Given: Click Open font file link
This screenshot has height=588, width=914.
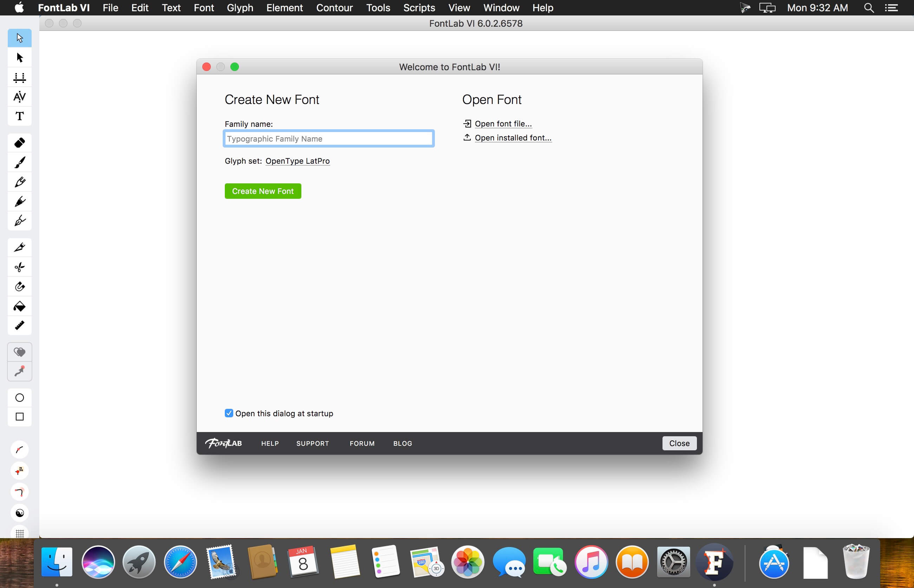Looking at the screenshot, I should pyautogui.click(x=503, y=124).
